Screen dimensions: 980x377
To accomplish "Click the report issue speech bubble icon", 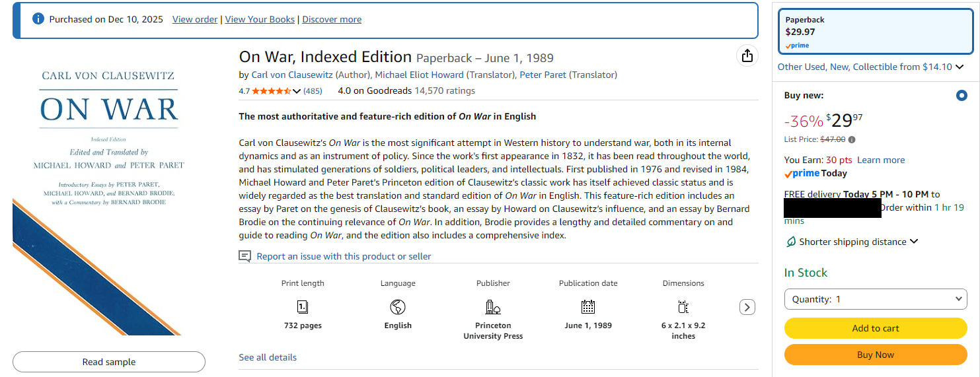I will coord(245,256).
